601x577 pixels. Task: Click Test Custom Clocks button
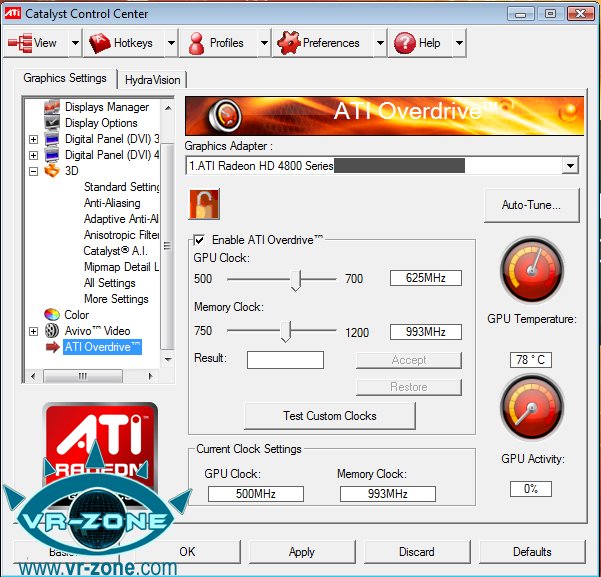[330, 416]
